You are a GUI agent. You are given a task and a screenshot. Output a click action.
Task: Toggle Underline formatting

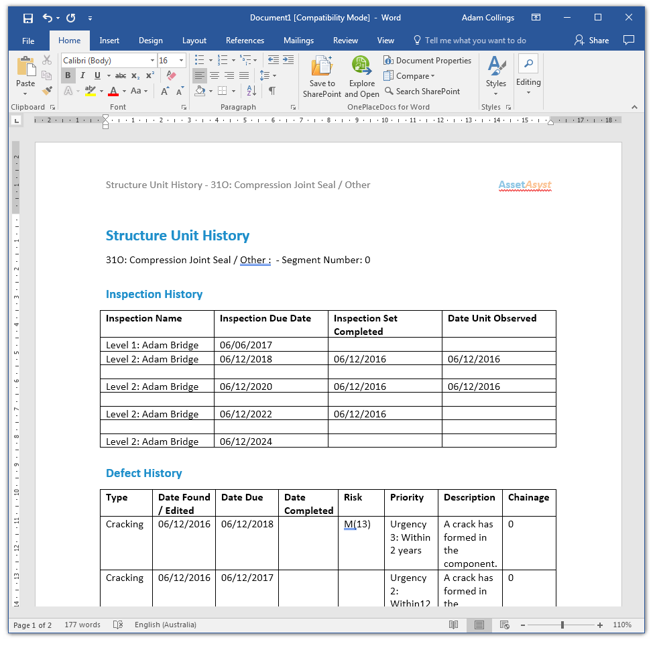[x=96, y=76]
